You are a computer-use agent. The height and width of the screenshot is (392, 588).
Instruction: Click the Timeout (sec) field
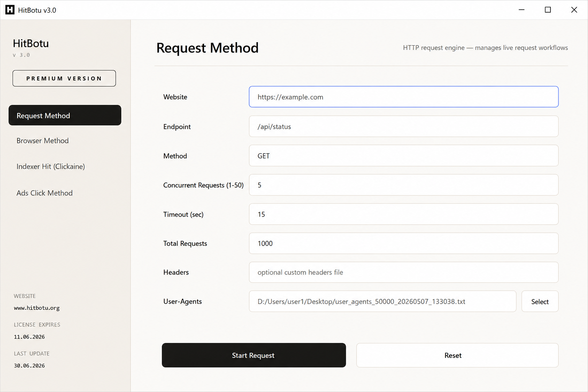(403, 214)
